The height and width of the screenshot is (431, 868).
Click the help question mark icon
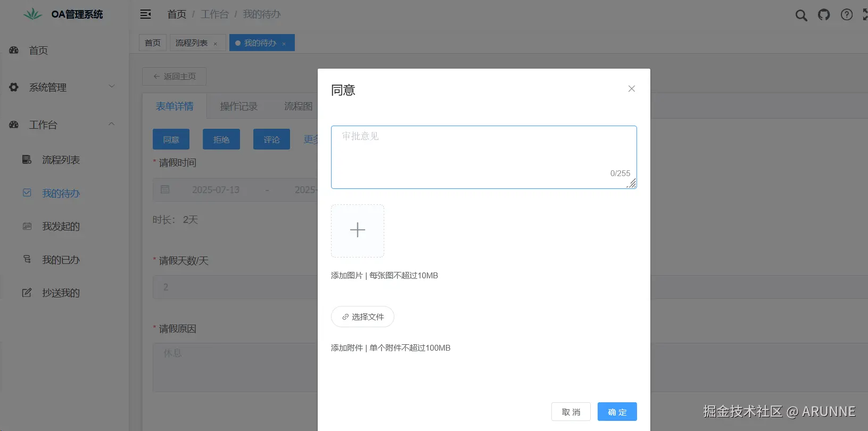coord(847,15)
